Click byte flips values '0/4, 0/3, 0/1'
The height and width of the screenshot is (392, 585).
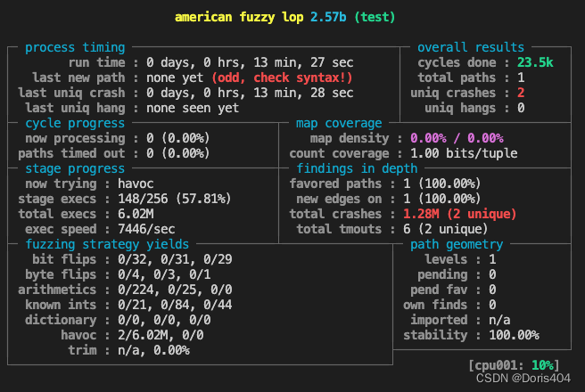pos(164,274)
